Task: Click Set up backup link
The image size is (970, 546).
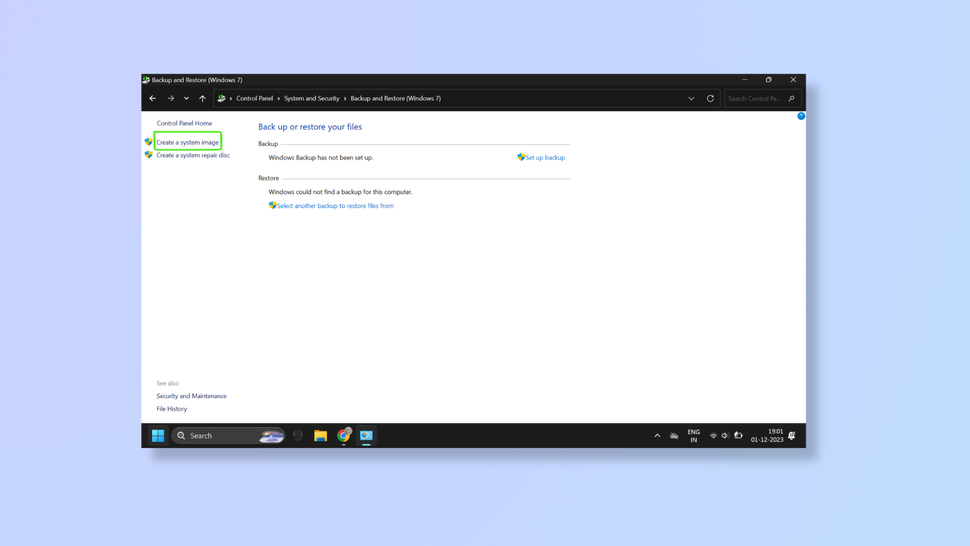Action: (x=545, y=158)
